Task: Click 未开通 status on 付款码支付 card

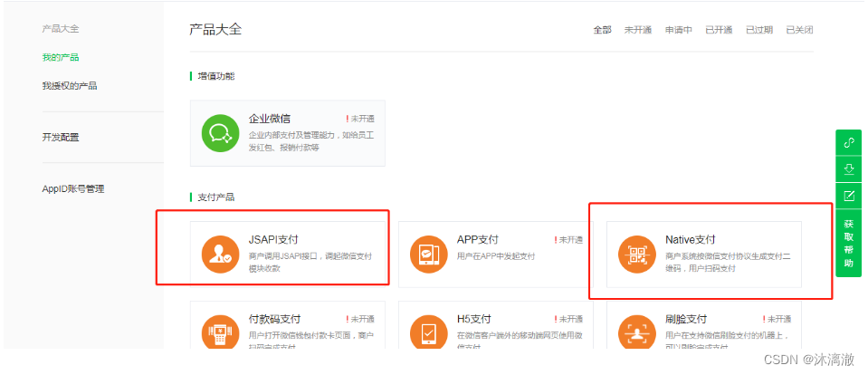Action: coord(360,320)
